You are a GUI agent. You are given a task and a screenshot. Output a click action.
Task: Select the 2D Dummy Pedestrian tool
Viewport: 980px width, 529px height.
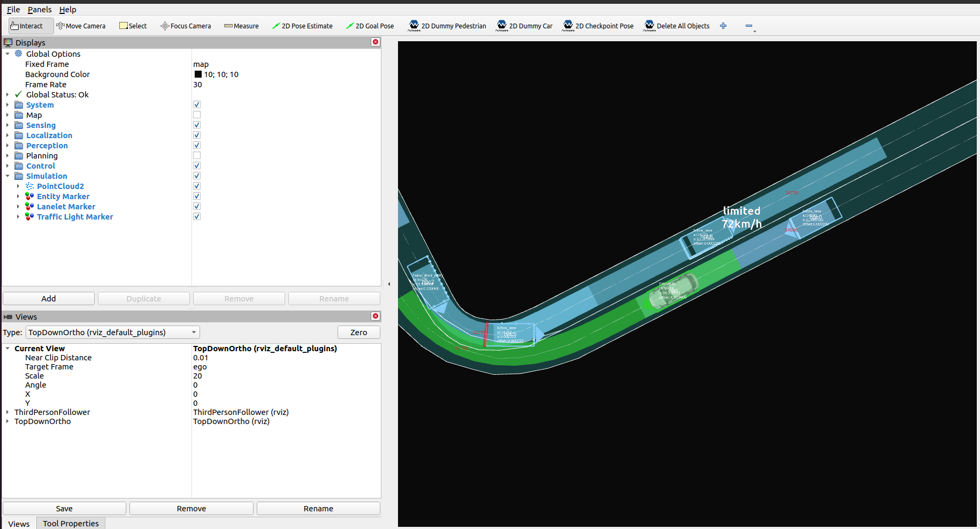(x=447, y=26)
